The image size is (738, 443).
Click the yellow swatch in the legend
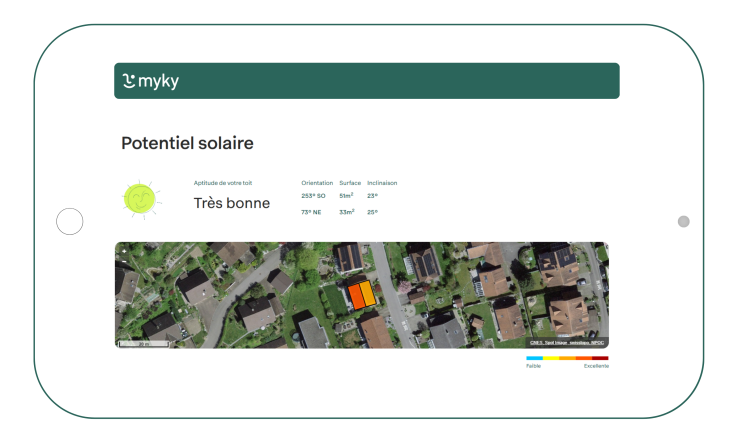pos(551,358)
